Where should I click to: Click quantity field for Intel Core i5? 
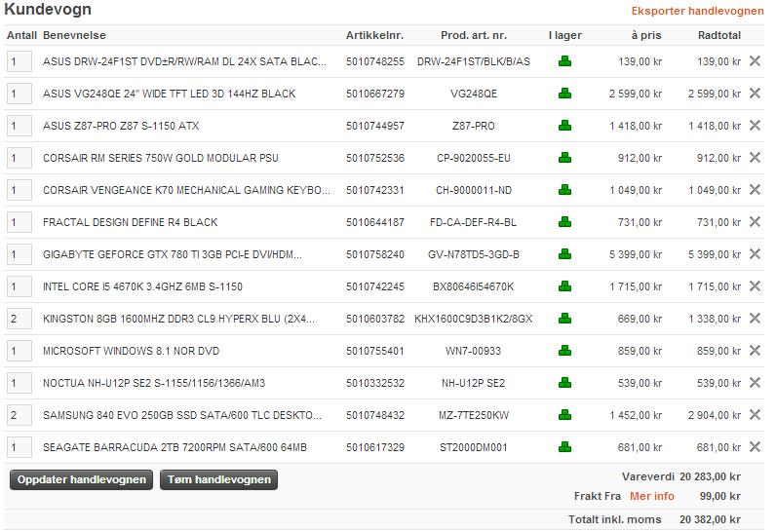[19, 286]
